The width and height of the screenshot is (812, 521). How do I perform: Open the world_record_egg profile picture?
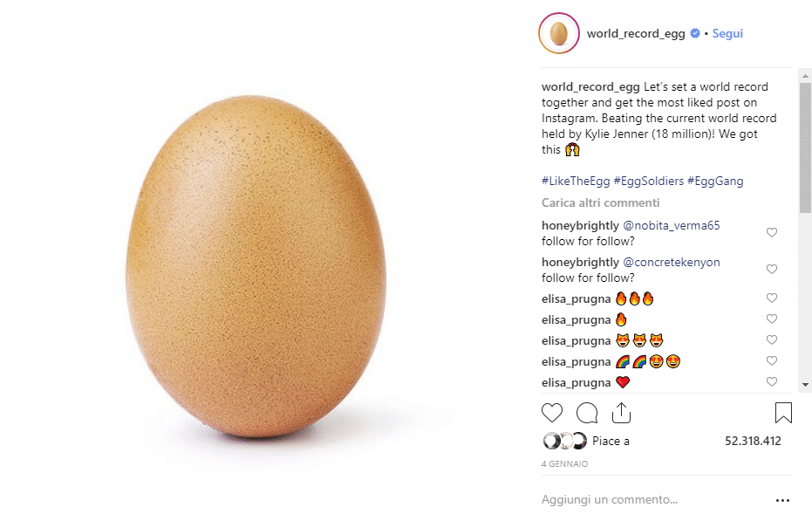[x=558, y=33]
